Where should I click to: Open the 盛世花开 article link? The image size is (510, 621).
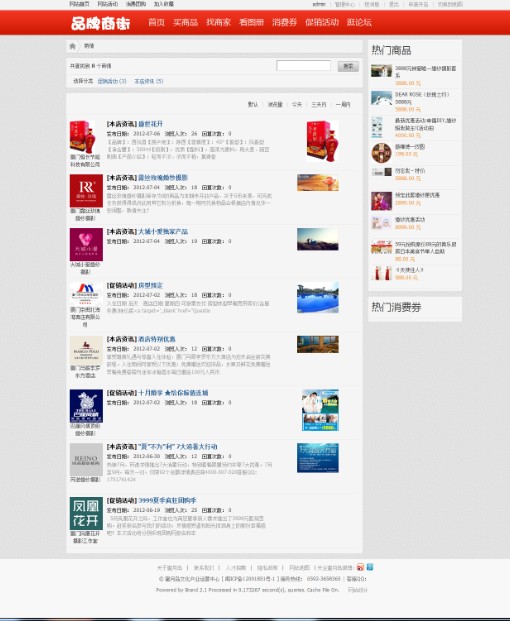(x=150, y=124)
